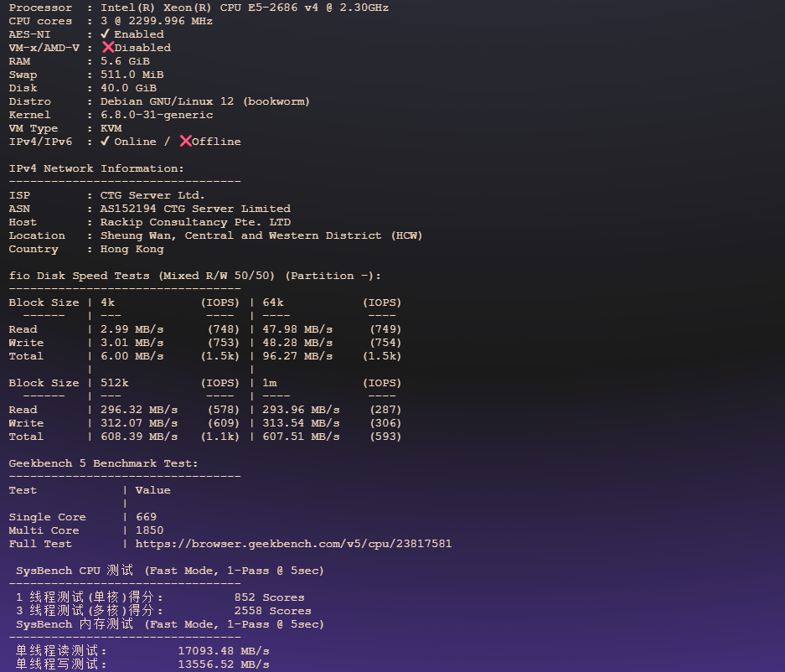Click the green checkmark beside AES-NI
This screenshot has height=672, width=785.
click(x=106, y=34)
